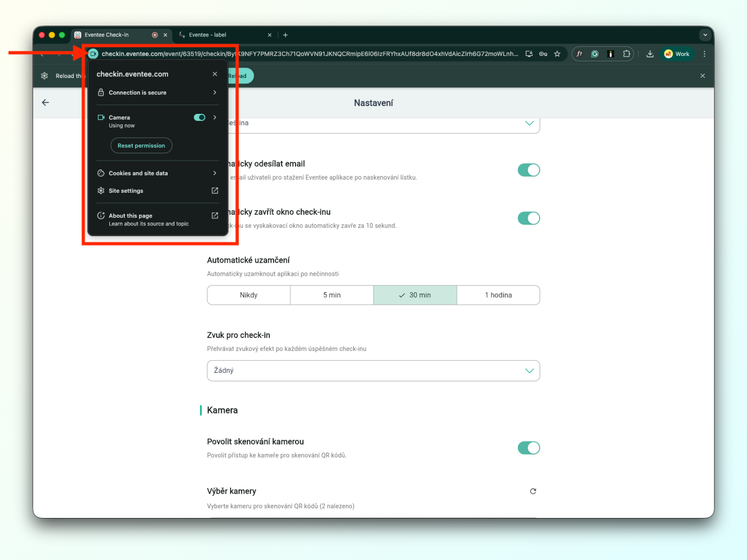This screenshot has height=560, width=747.
Task: Click the Povolit skenování kamerou label
Action: [x=255, y=441]
